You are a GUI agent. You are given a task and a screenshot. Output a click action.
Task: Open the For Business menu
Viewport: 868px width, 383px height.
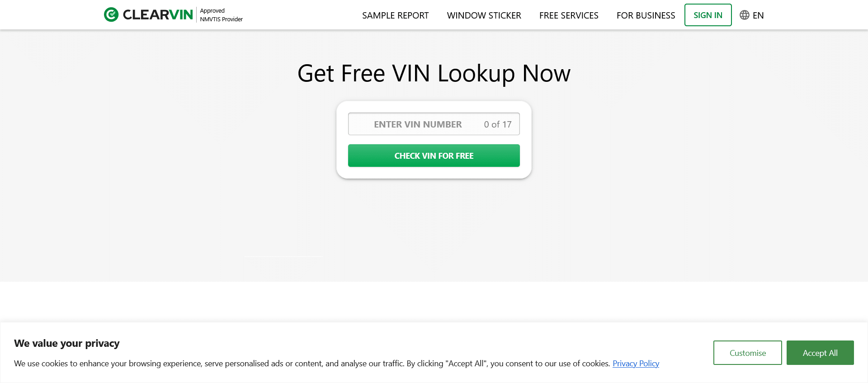[x=646, y=15]
